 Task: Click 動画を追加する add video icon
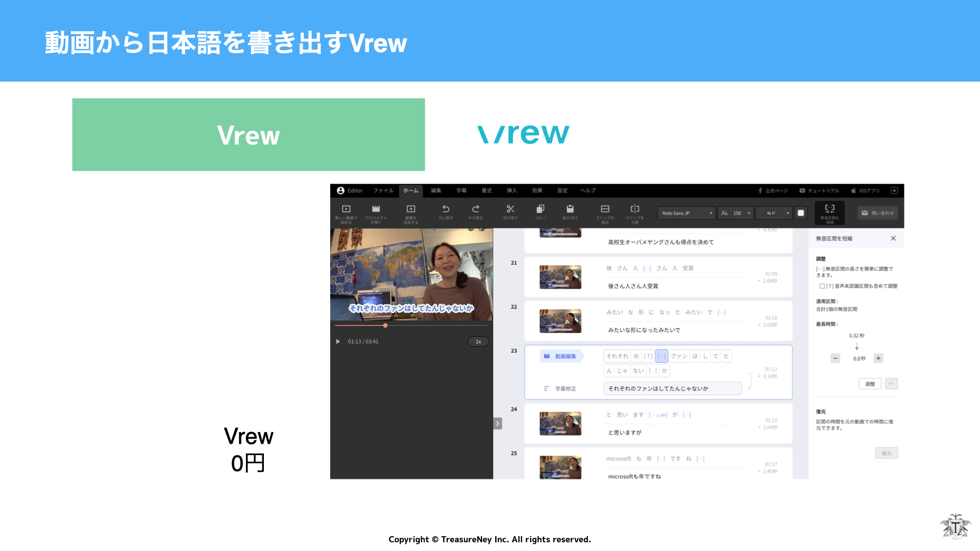411,209
